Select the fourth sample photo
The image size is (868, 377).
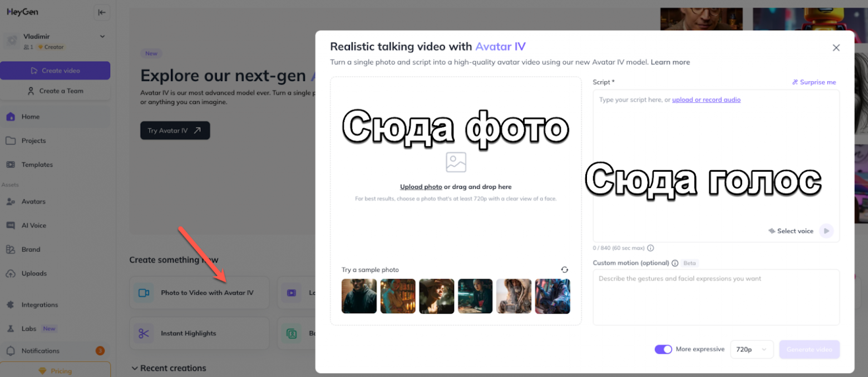pyautogui.click(x=475, y=296)
